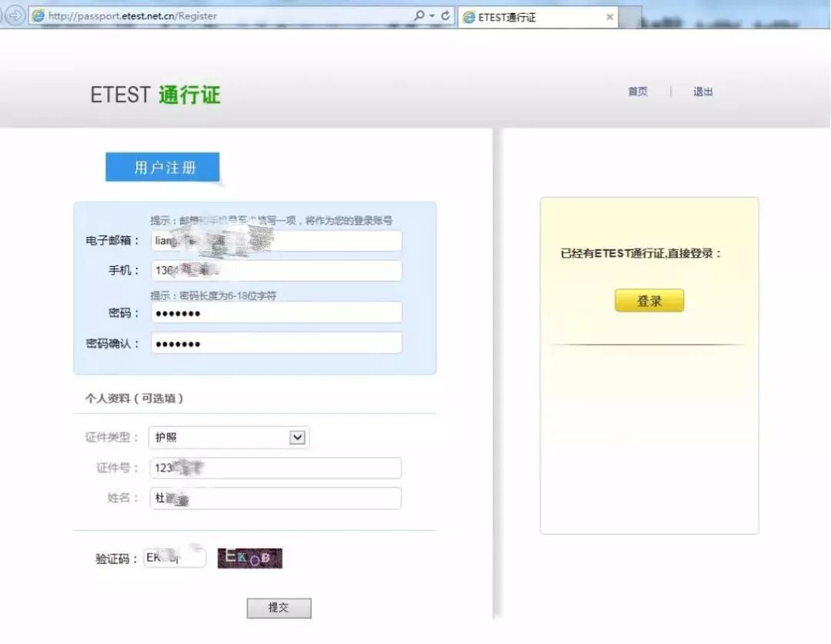
Task: Select the ETEST通行证 browser tab
Action: 538,17
